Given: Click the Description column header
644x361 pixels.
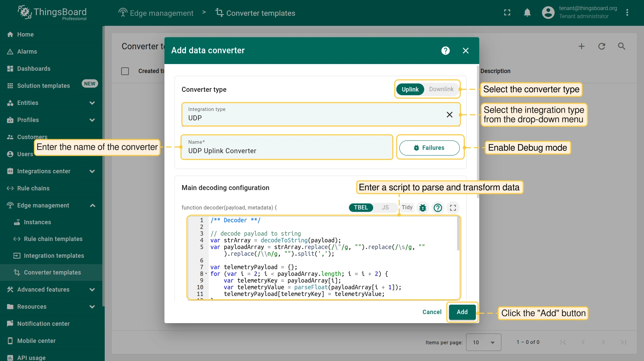Looking at the screenshot, I should pos(495,71).
